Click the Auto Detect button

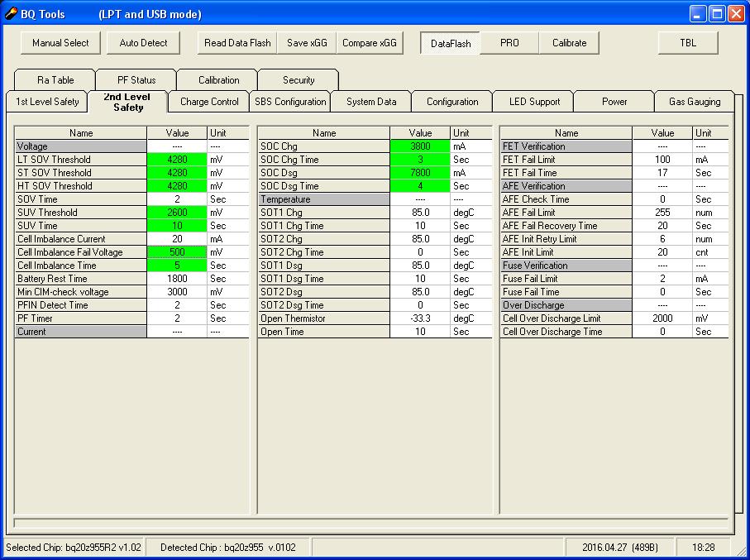coord(144,43)
